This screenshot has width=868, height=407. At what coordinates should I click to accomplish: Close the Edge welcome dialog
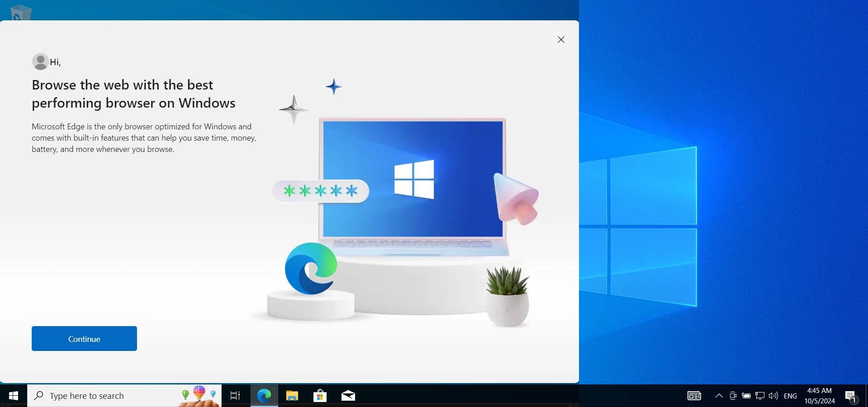561,40
